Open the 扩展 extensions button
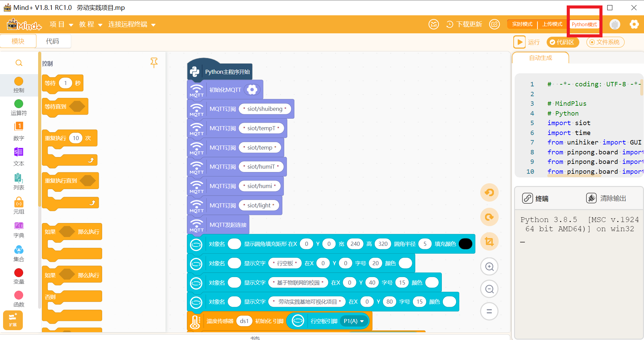The width and height of the screenshot is (644, 340). click(x=13, y=320)
